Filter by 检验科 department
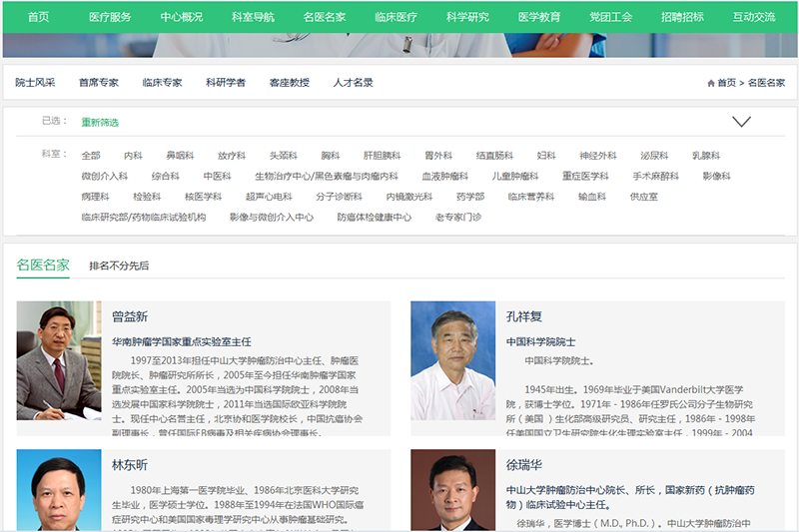This screenshot has height=532, width=799. click(147, 197)
